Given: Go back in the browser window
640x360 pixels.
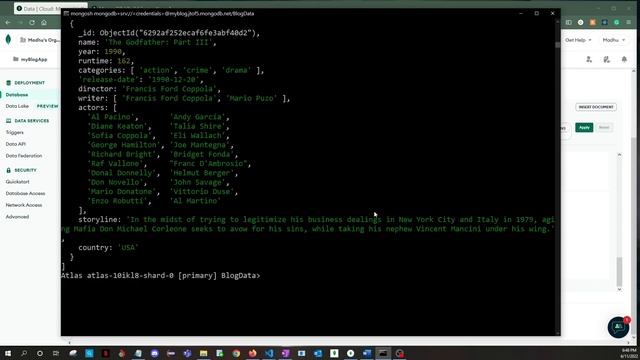Looking at the screenshot, I should coord(8,22).
